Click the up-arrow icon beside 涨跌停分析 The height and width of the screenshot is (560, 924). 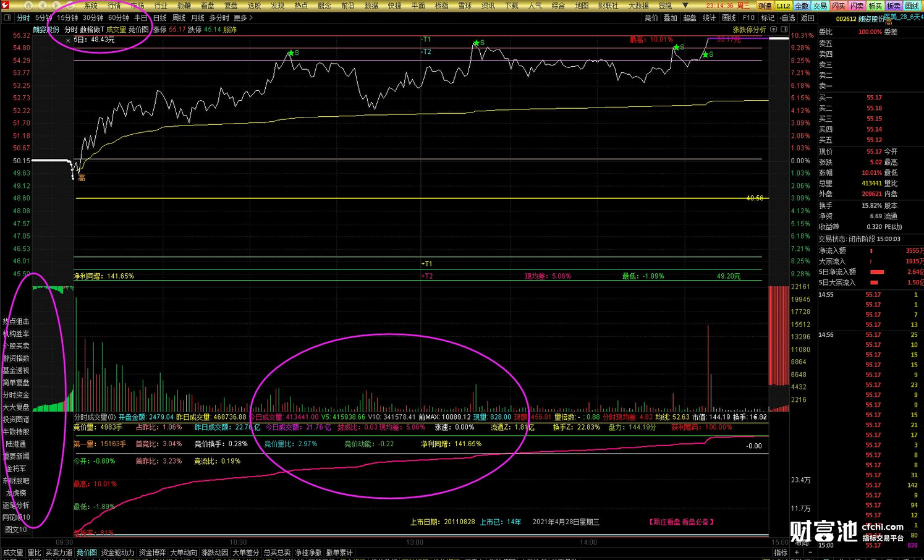(774, 29)
